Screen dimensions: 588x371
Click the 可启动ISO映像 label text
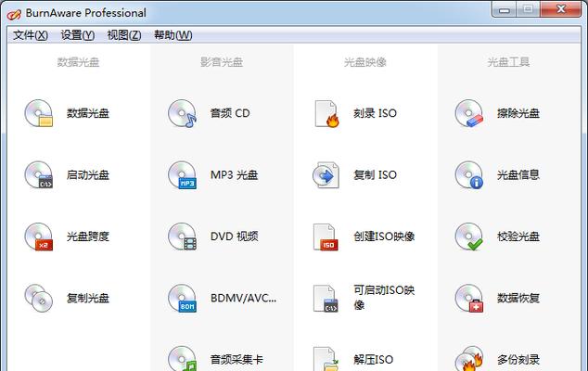[x=384, y=298]
